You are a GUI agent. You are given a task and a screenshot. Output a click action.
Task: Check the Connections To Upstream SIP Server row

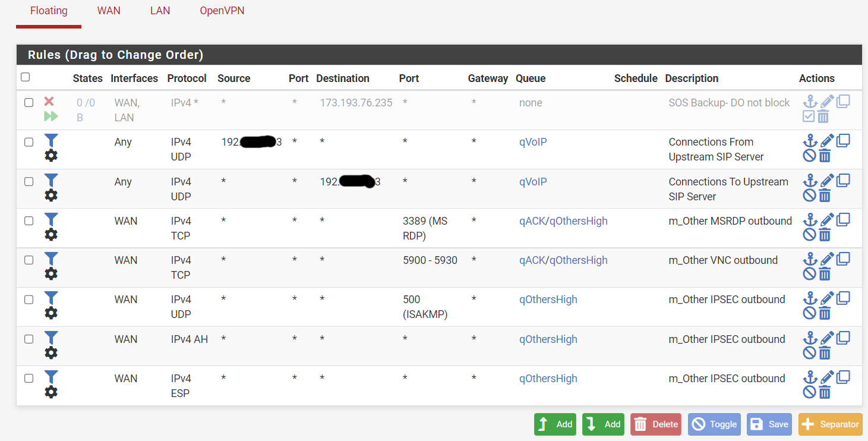click(29, 181)
